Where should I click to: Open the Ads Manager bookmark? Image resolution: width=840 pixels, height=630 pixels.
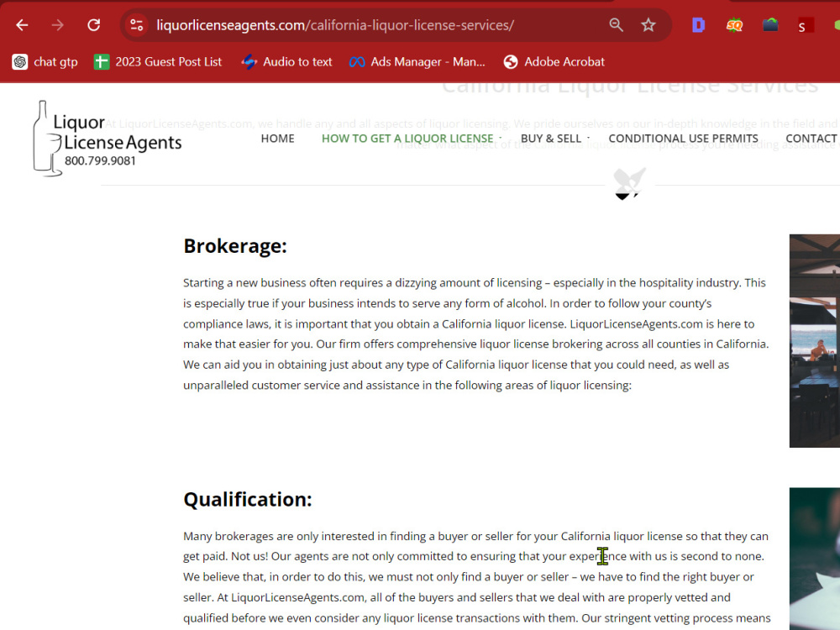point(417,61)
